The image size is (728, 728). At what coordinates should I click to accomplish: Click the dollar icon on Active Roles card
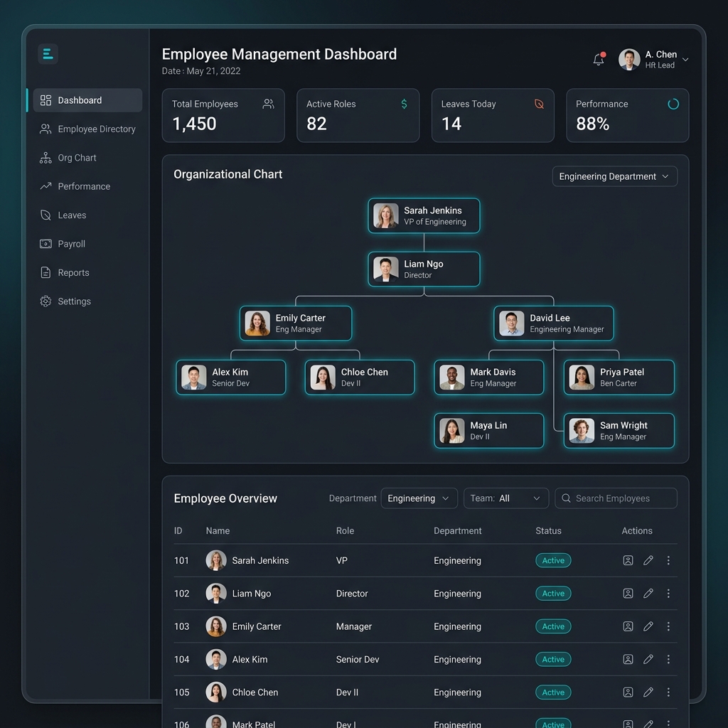tap(405, 104)
